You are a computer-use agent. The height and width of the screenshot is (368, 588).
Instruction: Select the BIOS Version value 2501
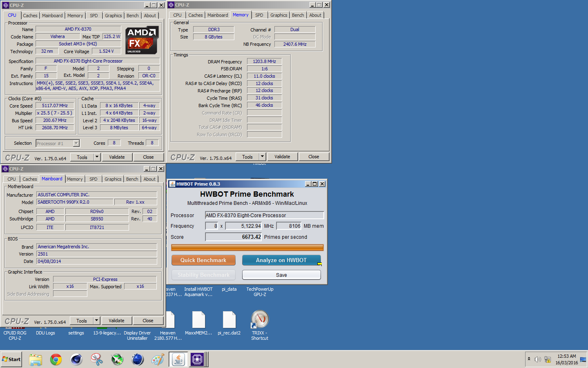pos(97,254)
